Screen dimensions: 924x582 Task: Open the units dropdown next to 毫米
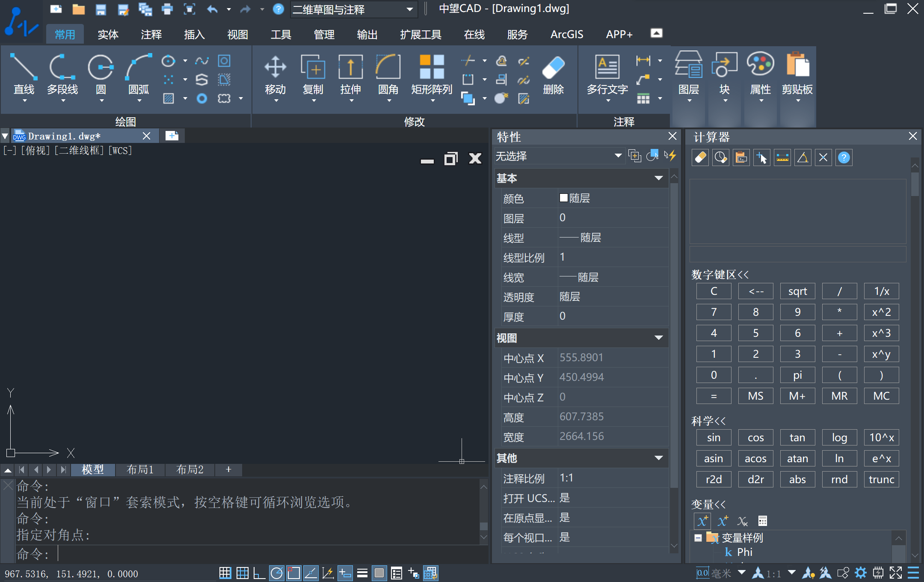click(742, 573)
